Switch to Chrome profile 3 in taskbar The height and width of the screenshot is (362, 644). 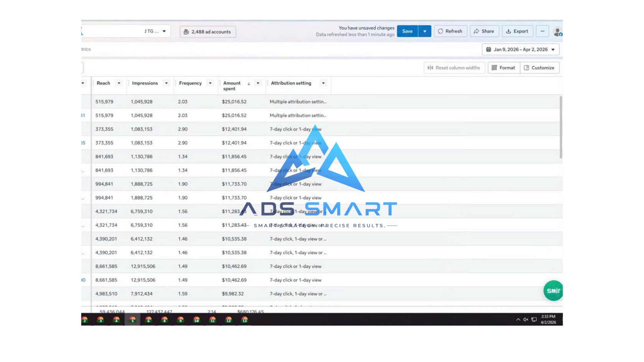tap(100, 319)
